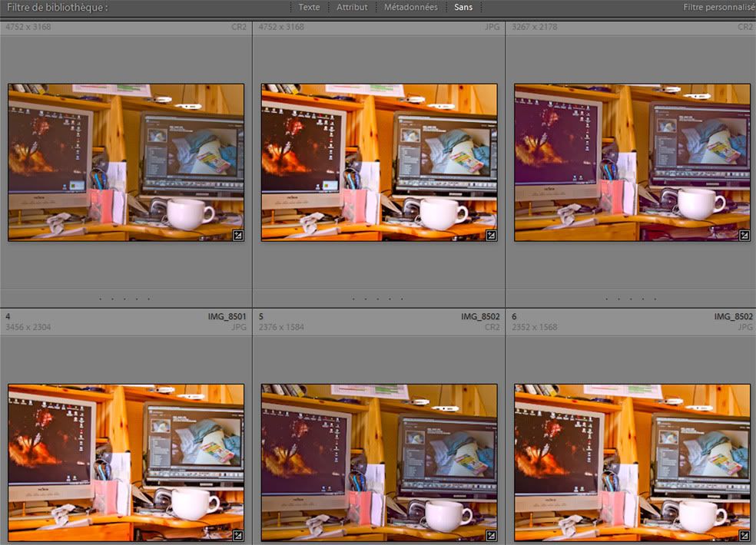756x545 pixels.
Task: Click the adjustments badge on photo 6 thumbnail
Action: [744, 535]
